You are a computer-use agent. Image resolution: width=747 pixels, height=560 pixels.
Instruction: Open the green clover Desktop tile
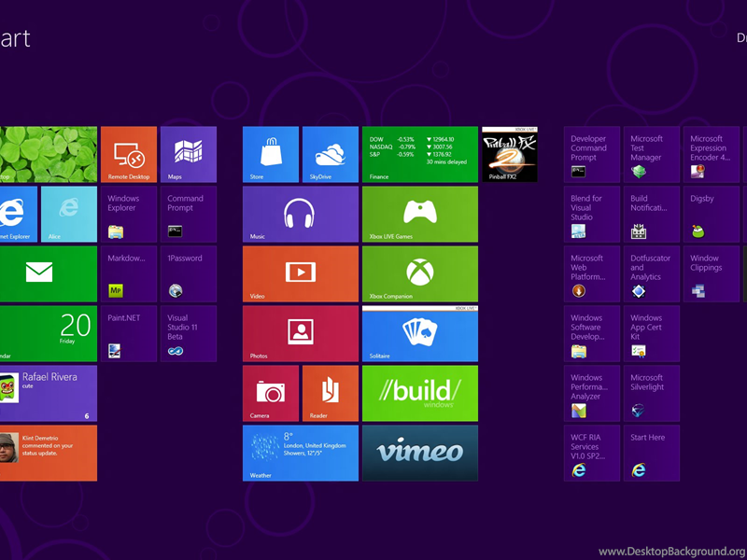[x=49, y=154]
